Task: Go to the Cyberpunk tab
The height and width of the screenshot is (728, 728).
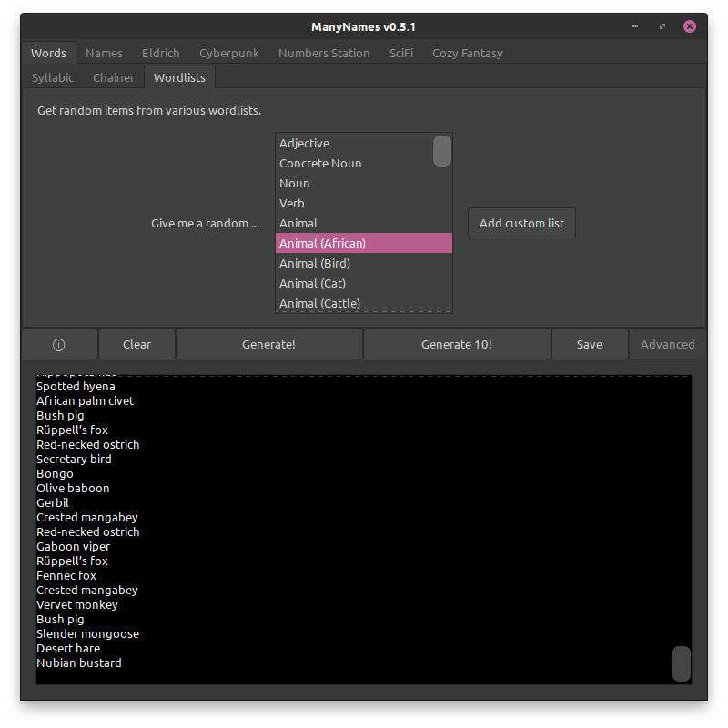Action: 229,53
